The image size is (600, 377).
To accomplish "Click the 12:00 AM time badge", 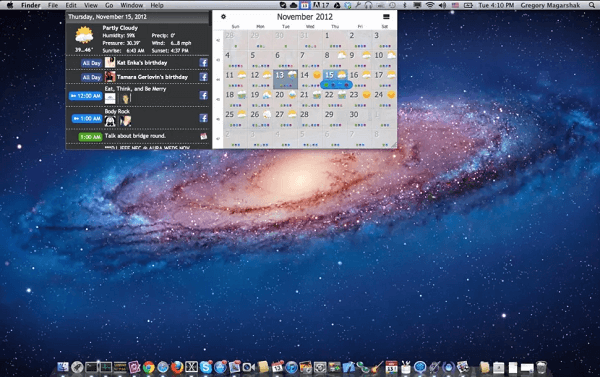I will pos(86,96).
